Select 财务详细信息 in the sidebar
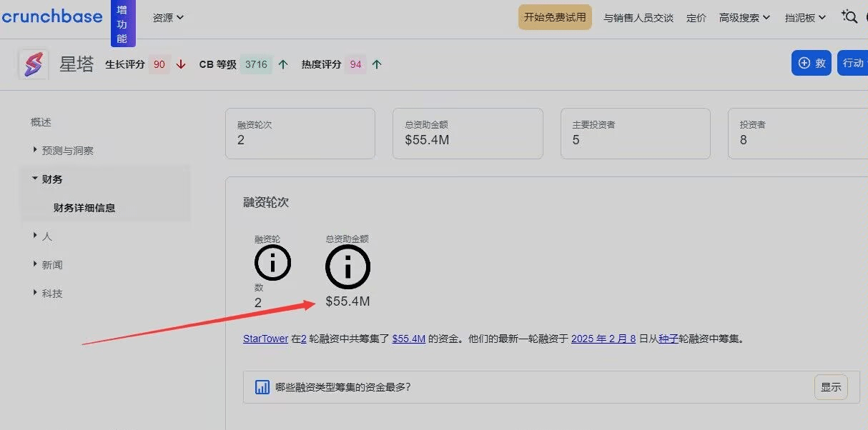The width and height of the screenshot is (868, 430). pos(84,208)
